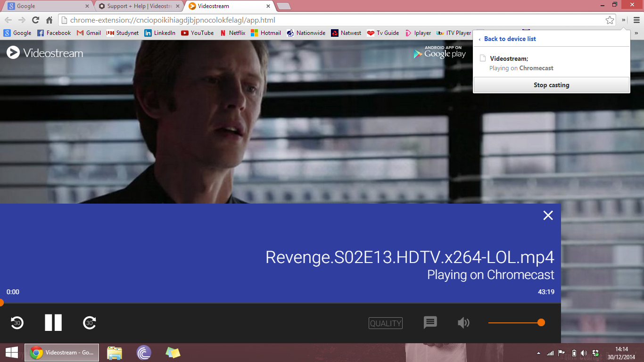
Task: Pause the video playback
Action: click(x=53, y=322)
